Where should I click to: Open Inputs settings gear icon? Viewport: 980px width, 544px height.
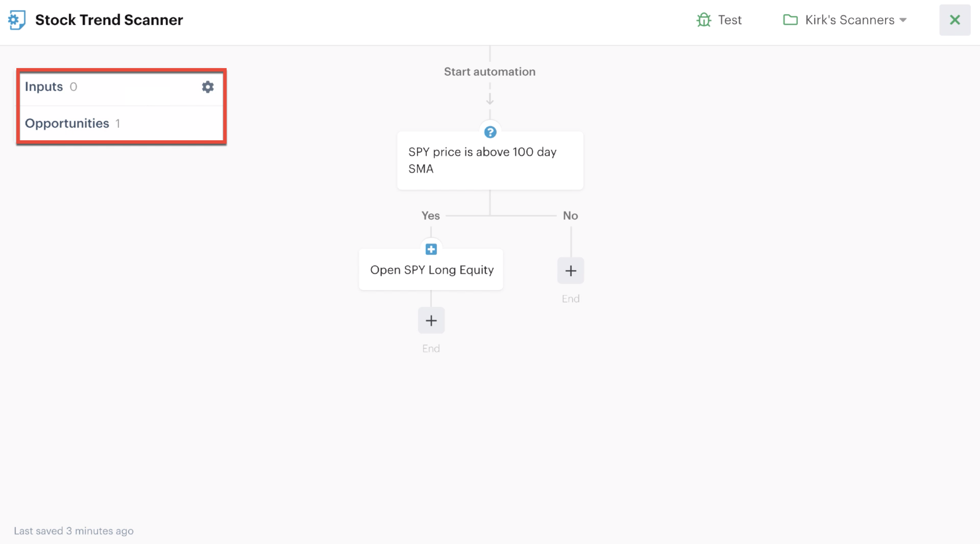[208, 87]
